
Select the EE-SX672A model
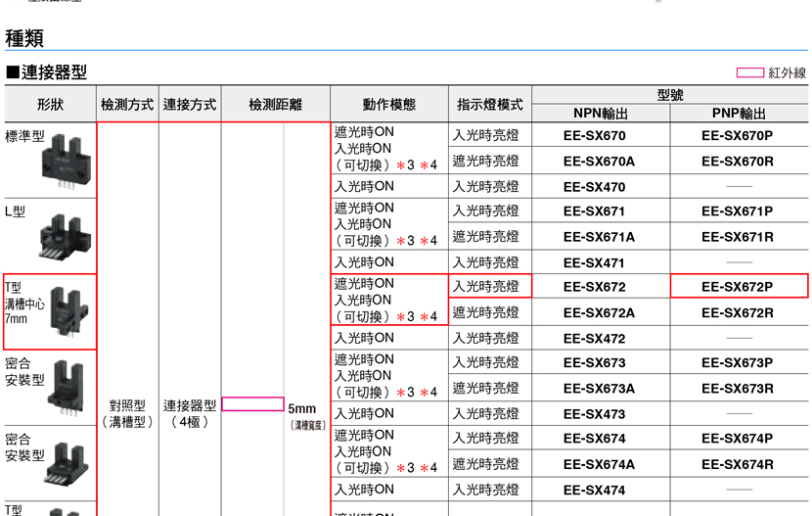click(599, 313)
